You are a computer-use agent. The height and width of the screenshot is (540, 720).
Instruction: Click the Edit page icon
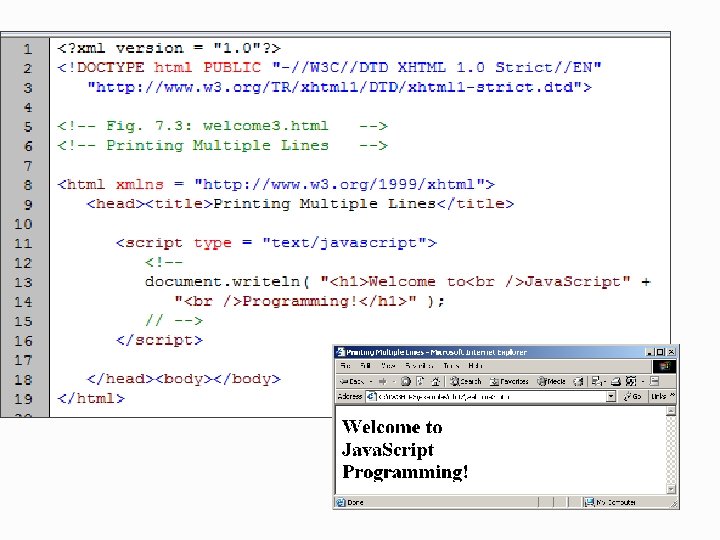click(x=631, y=381)
